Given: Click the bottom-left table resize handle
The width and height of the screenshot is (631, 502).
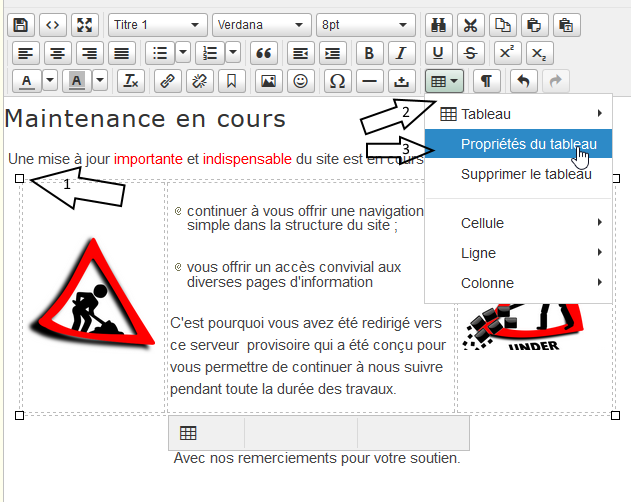Looking at the screenshot, I should tap(19, 415).
